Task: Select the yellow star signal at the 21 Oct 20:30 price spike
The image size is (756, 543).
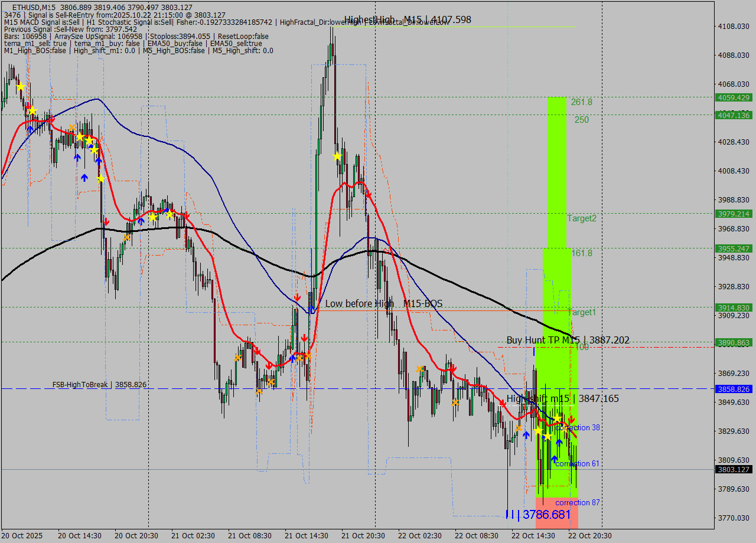Action: point(335,156)
